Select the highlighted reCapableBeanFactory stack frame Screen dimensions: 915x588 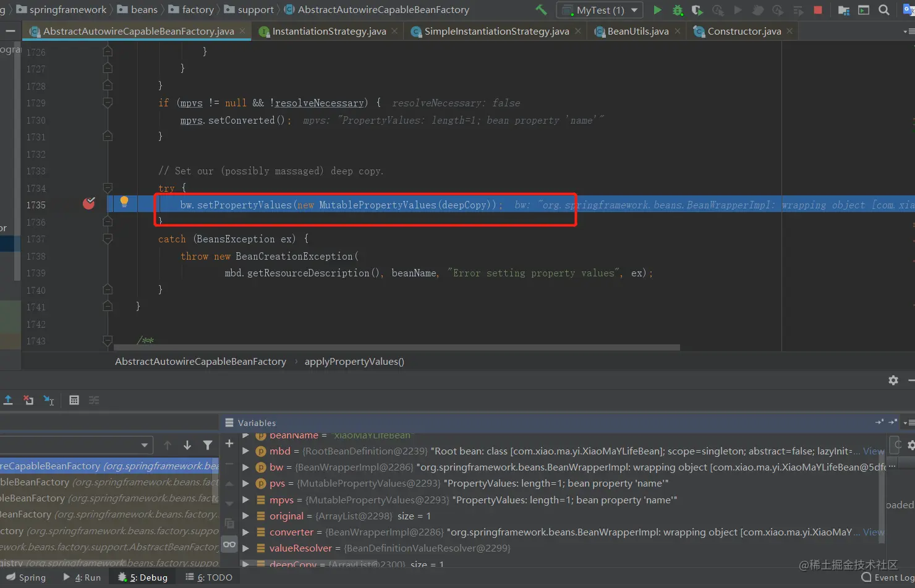(109, 466)
